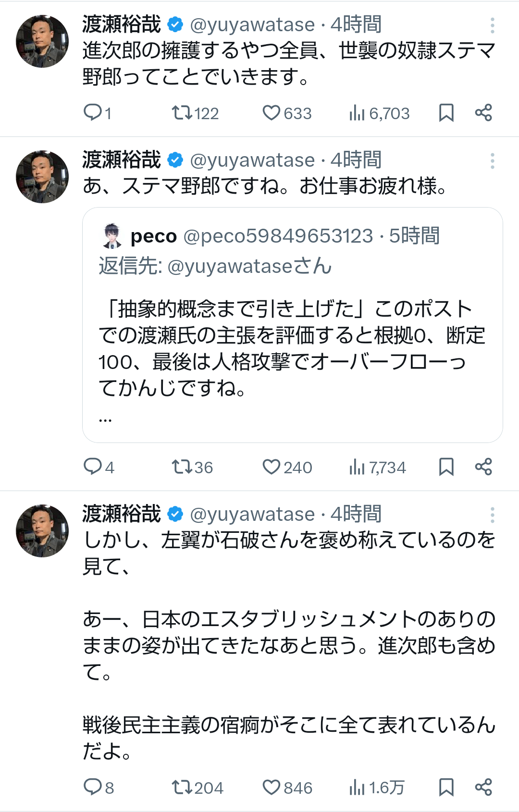Screen dimensions: 519x812
Task: Repost the post with 122 reposts
Action: click(183, 113)
